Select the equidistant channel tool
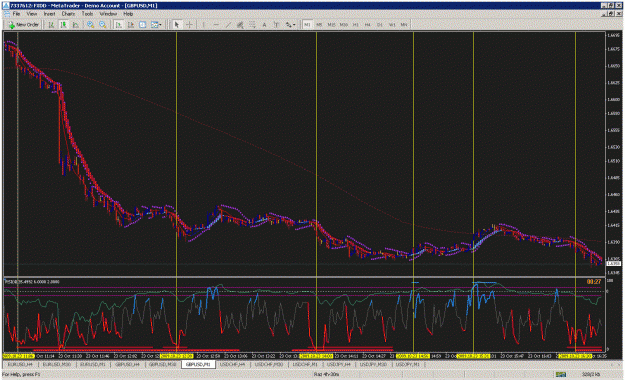This screenshot has height=380, width=625. click(240, 25)
